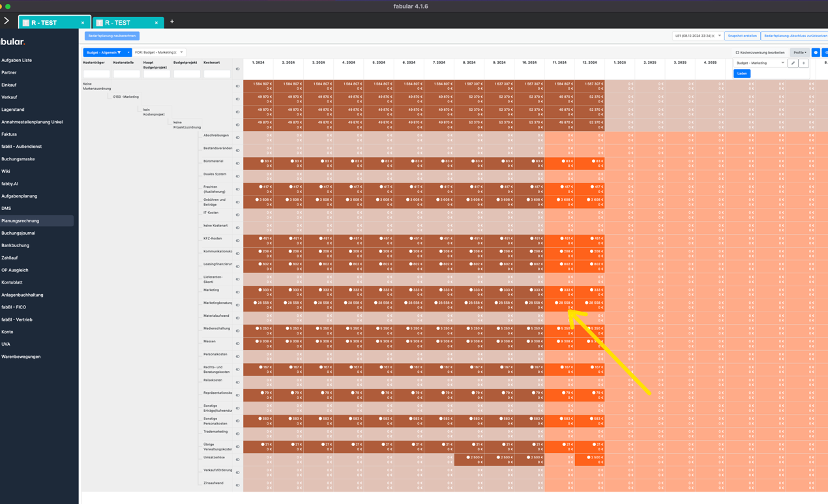Enable the Kostenzuweisung bearbeiten checkbox
This screenshot has width=828, height=504.
coord(737,53)
